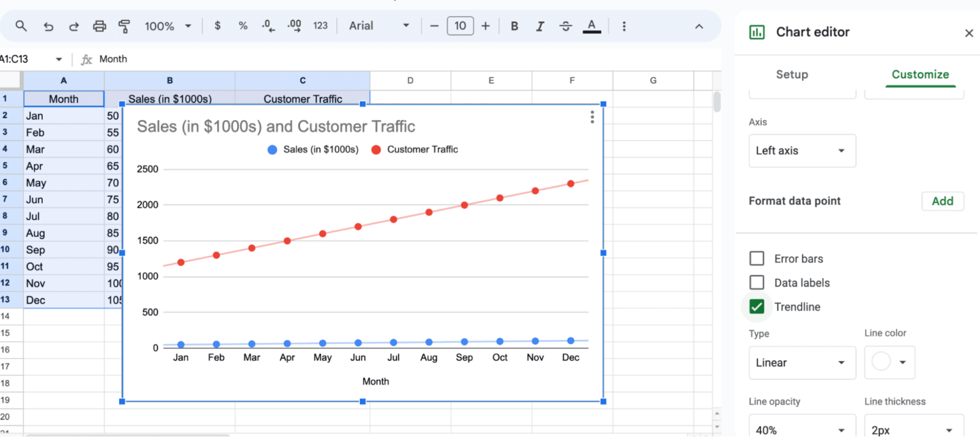Disable the Trendline checkbox
Viewport: 980px width, 437px height.
[756, 307]
